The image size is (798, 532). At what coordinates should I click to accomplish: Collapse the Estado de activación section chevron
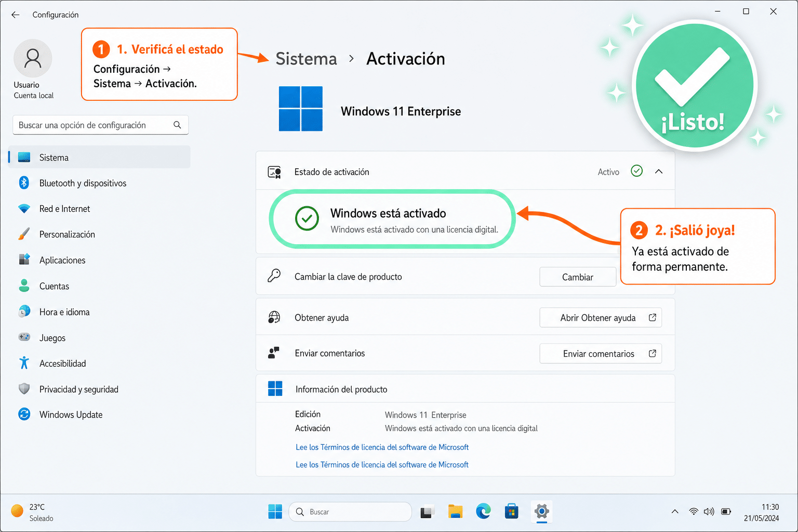point(659,171)
